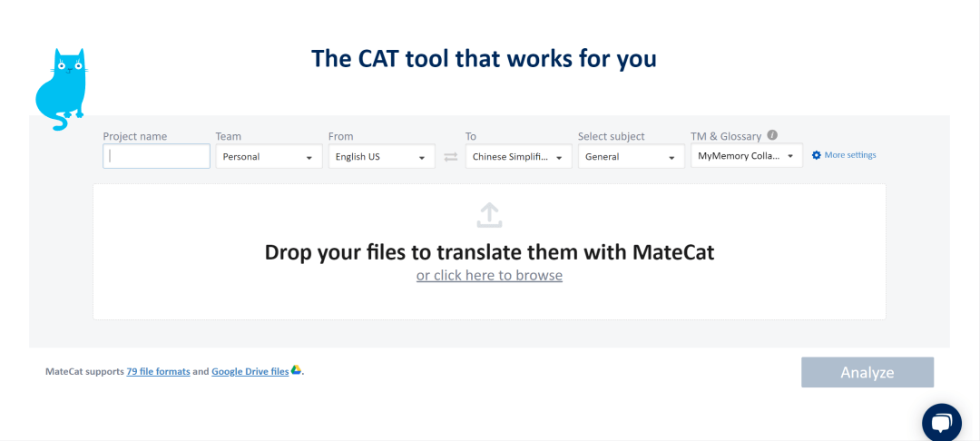Open the chat support bubble
This screenshot has height=441, width=980.
[x=941, y=423]
